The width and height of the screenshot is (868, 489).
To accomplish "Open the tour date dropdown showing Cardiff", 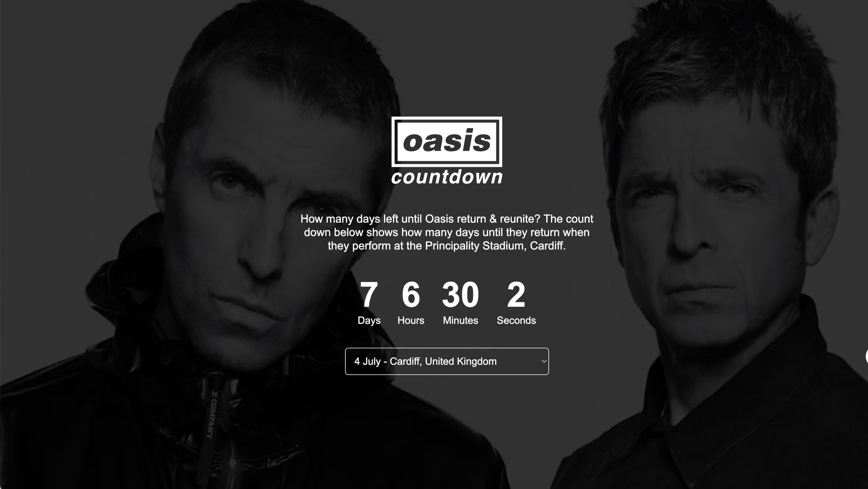I will click(447, 361).
